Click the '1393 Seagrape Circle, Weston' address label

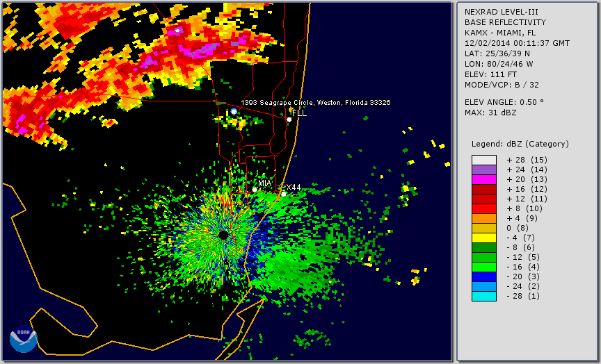click(x=315, y=103)
